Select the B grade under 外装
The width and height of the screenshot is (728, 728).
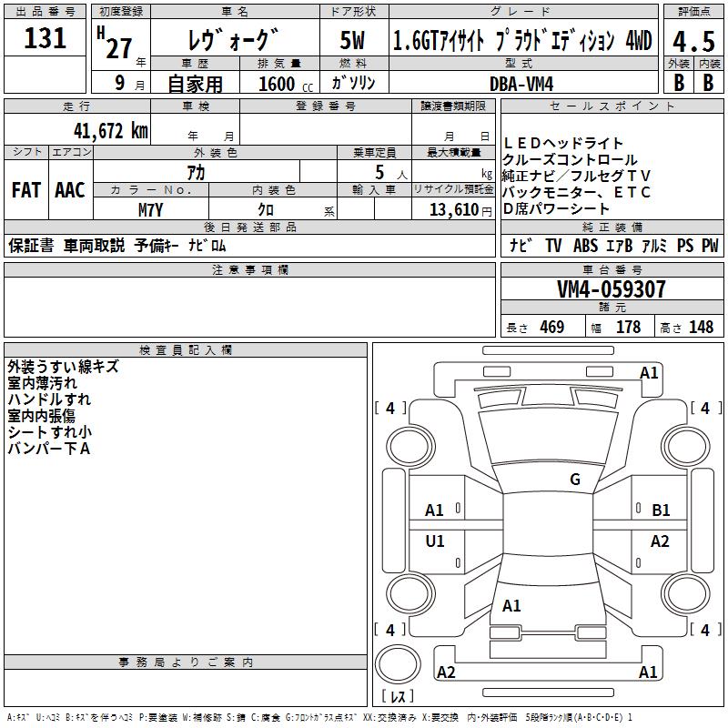679,83
